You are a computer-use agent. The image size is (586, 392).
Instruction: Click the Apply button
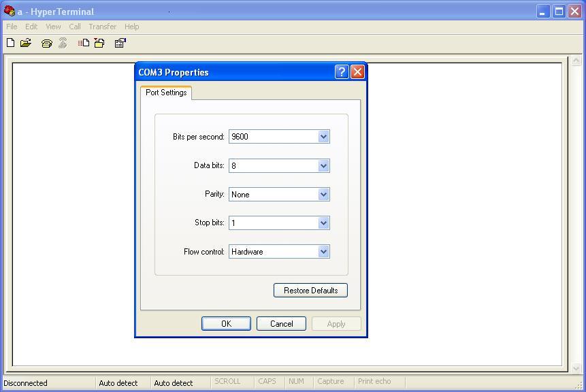point(336,324)
